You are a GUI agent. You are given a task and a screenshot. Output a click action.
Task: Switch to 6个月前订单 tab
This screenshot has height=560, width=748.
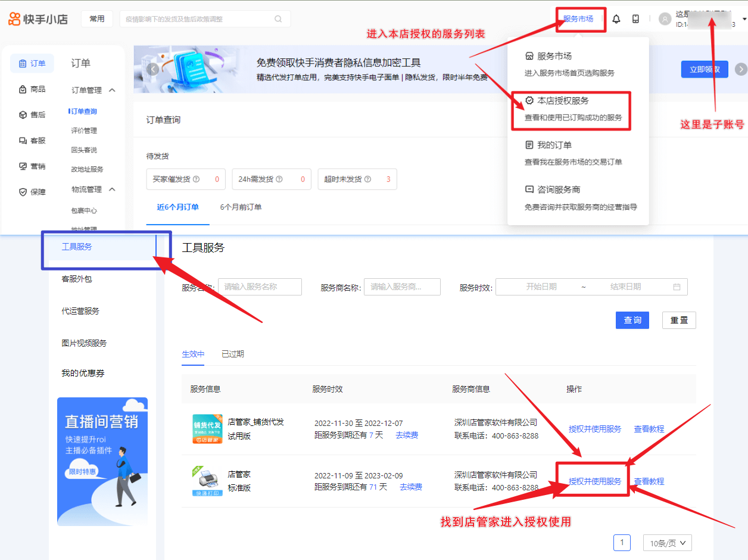click(241, 207)
